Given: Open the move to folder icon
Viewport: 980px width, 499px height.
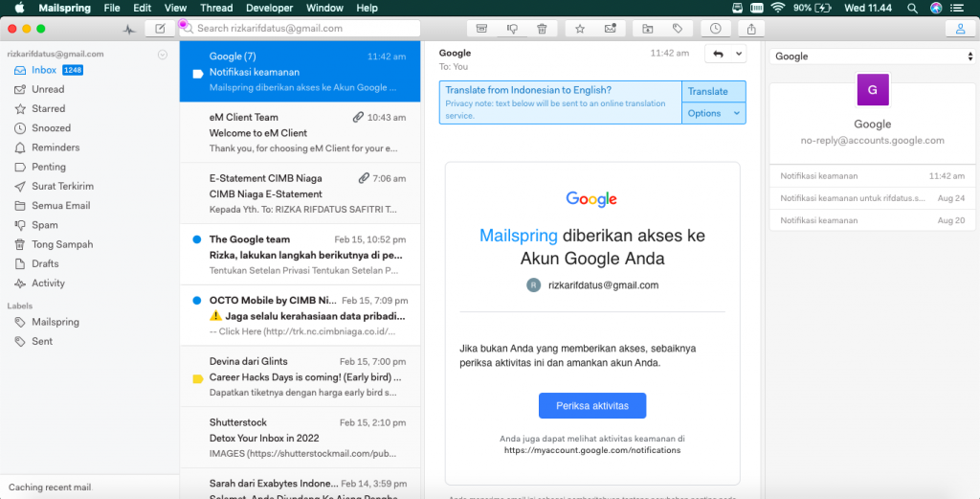Looking at the screenshot, I should [x=648, y=29].
